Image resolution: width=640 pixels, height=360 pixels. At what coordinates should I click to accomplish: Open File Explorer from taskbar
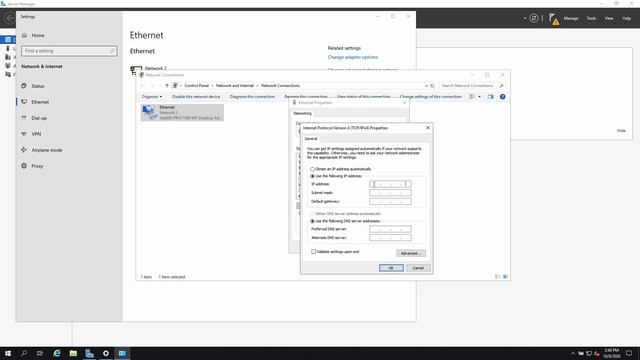pyautogui.click(x=73, y=353)
